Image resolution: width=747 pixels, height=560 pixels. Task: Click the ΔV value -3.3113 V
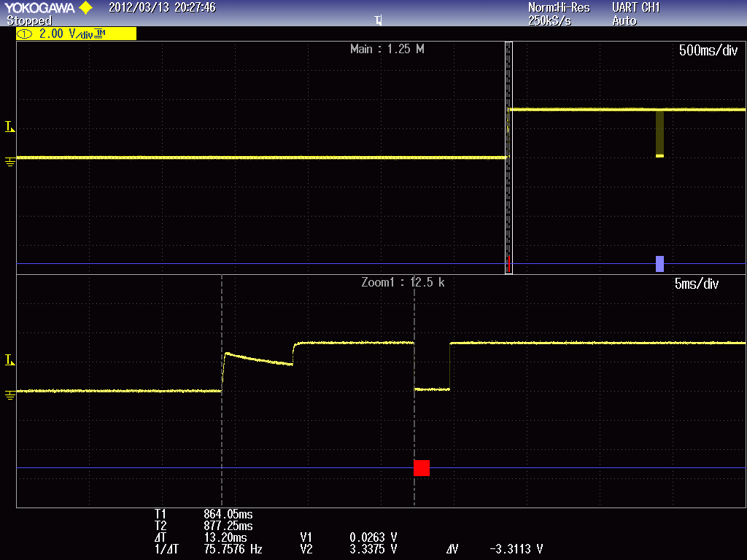coord(516,549)
